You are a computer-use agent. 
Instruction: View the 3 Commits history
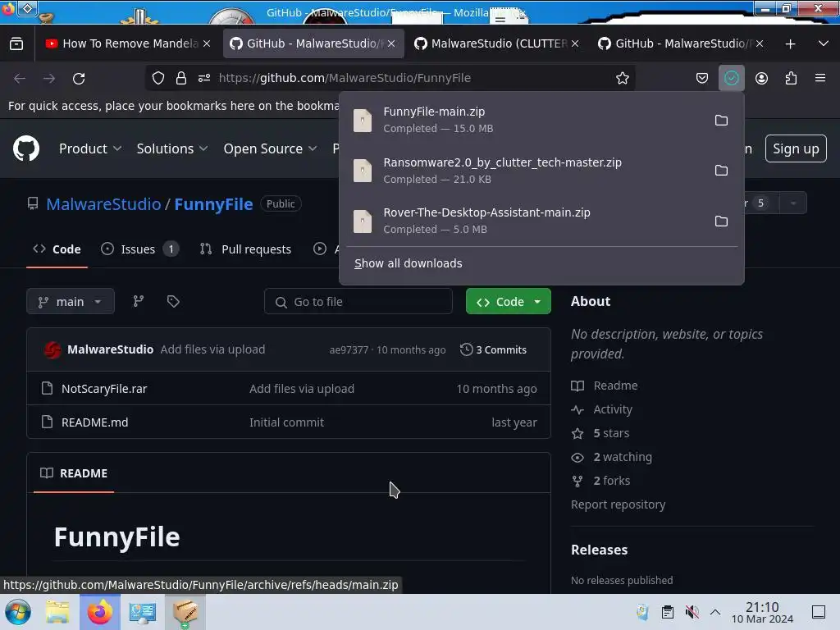(x=493, y=349)
